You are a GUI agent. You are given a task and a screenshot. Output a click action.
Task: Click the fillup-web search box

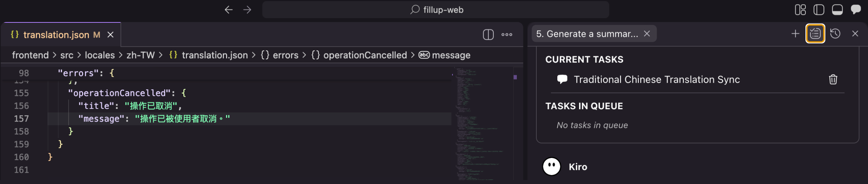tap(435, 10)
